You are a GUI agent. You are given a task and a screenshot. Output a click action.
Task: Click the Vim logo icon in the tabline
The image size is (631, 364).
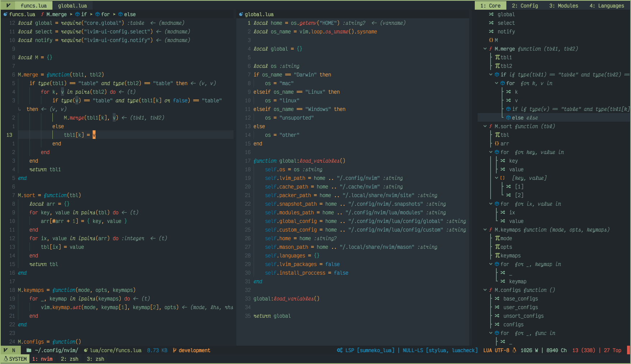point(8,6)
